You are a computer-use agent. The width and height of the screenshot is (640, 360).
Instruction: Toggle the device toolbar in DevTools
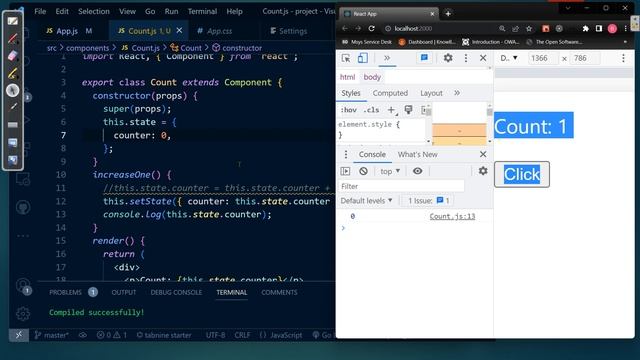click(362, 58)
